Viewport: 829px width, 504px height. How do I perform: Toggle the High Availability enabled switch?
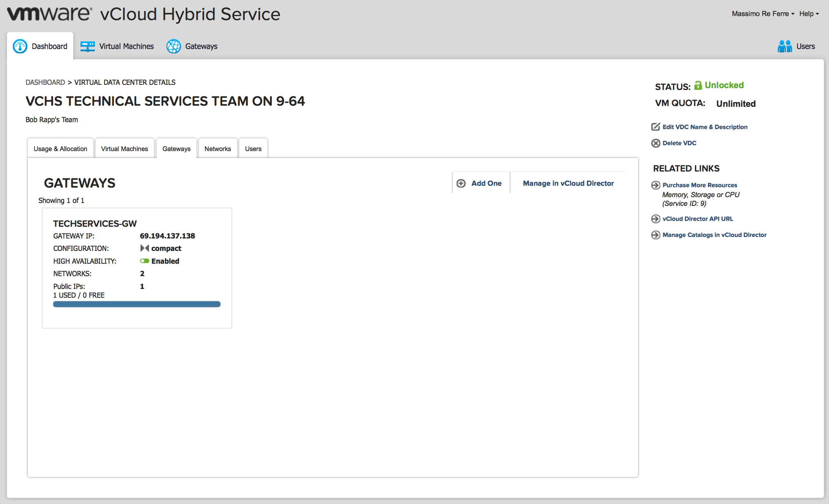[x=145, y=261]
